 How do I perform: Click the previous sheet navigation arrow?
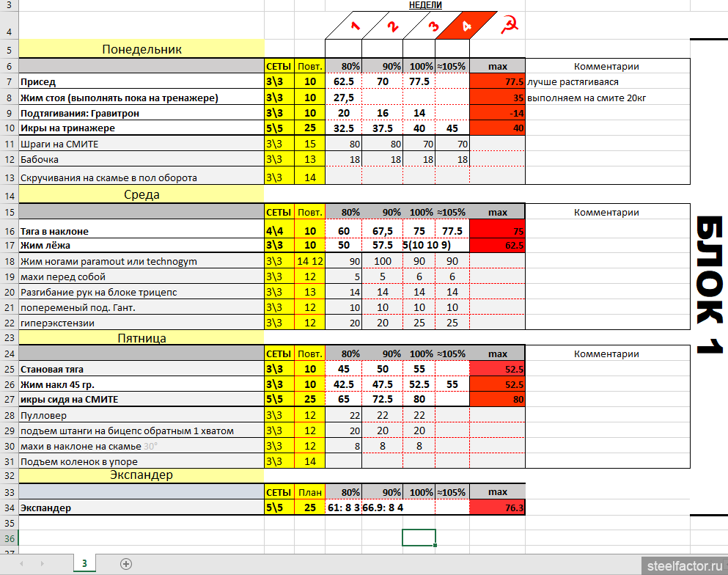[x=21, y=563]
